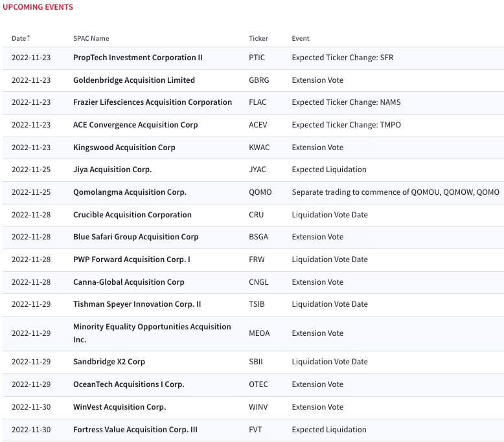Select the FLAC ticker cell
Image resolution: width=504 pixels, height=442 pixels.
[x=257, y=102]
